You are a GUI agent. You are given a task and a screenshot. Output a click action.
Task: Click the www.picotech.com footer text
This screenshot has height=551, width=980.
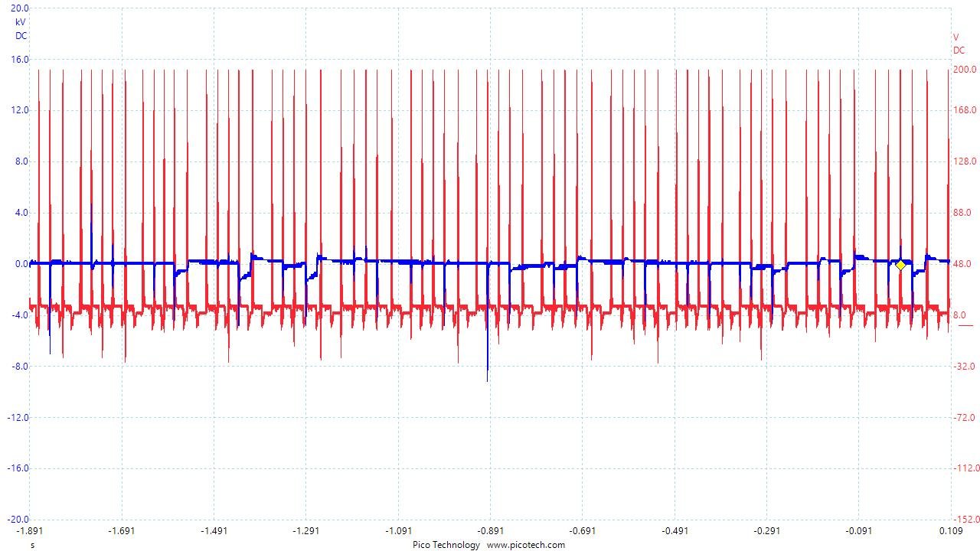(526, 545)
